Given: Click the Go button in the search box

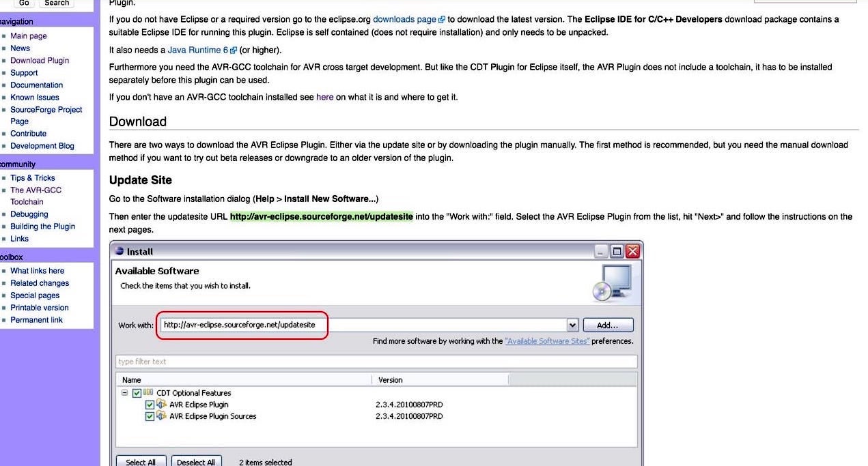Looking at the screenshot, I should pos(24,3).
